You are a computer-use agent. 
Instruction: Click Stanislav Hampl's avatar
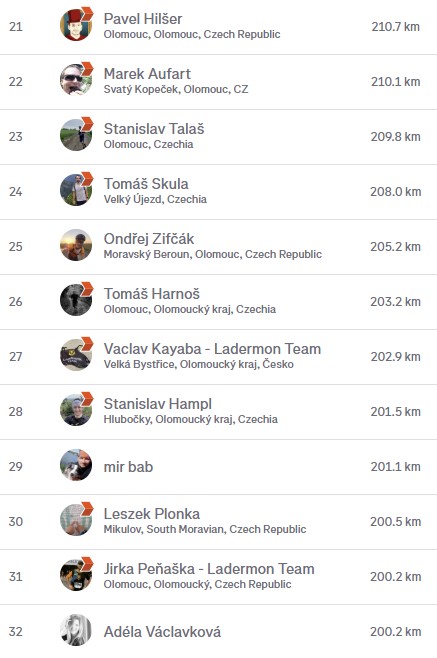click(x=76, y=410)
